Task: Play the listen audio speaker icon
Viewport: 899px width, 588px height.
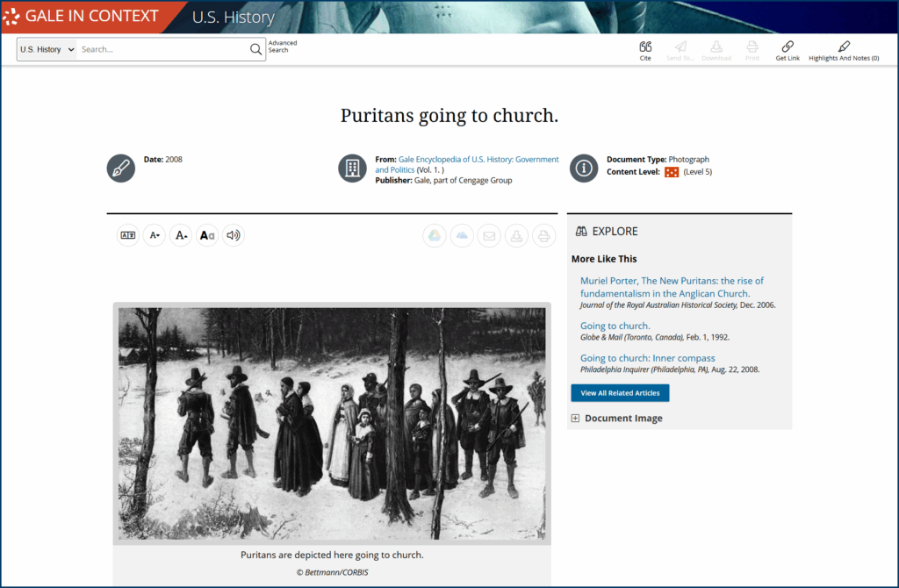Action: [x=233, y=235]
